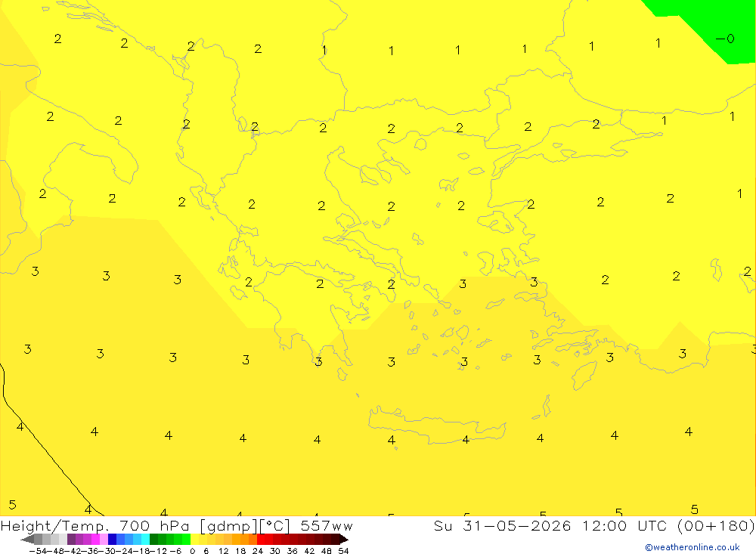Click the gray left arrow of color scale

[x=27, y=539]
